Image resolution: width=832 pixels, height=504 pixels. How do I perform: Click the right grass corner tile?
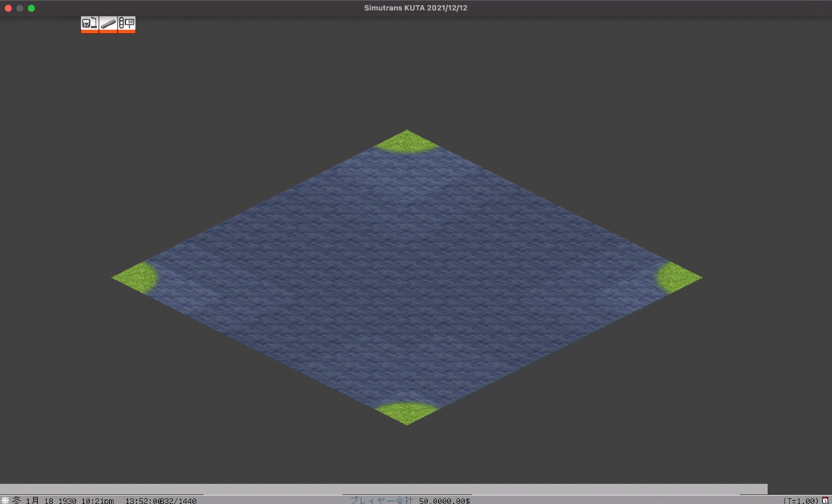(678, 278)
